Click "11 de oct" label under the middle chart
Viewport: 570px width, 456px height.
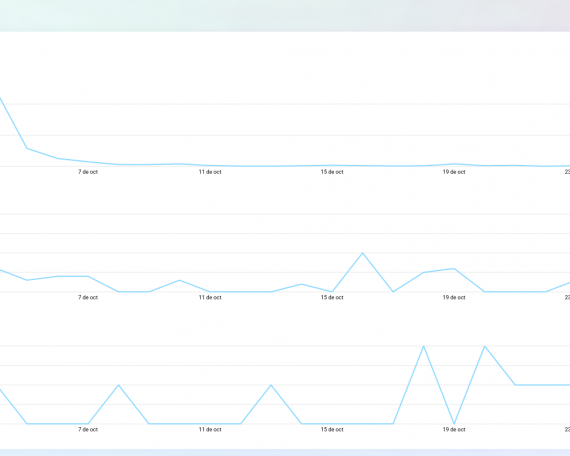(210, 297)
